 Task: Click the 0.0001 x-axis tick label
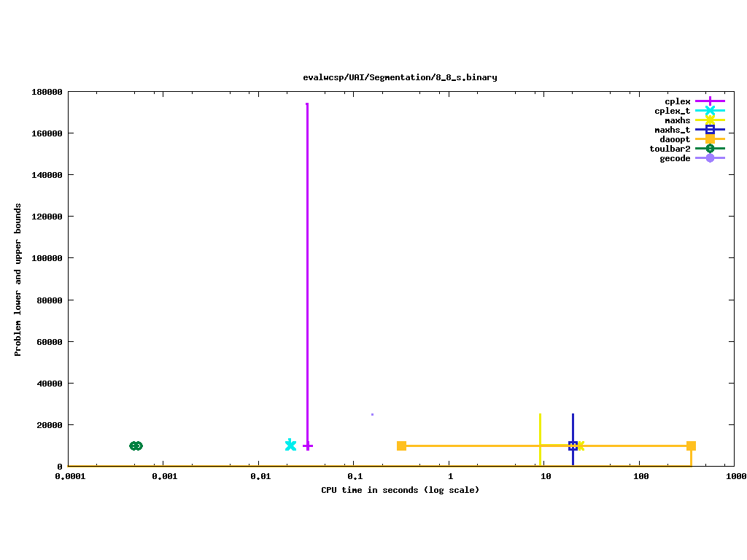pos(68,476)
